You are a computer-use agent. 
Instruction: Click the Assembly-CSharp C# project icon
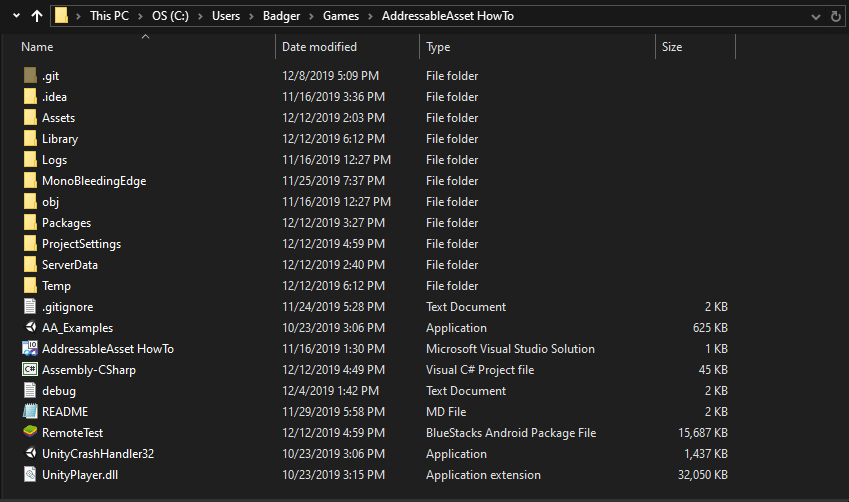pos(30,369)
